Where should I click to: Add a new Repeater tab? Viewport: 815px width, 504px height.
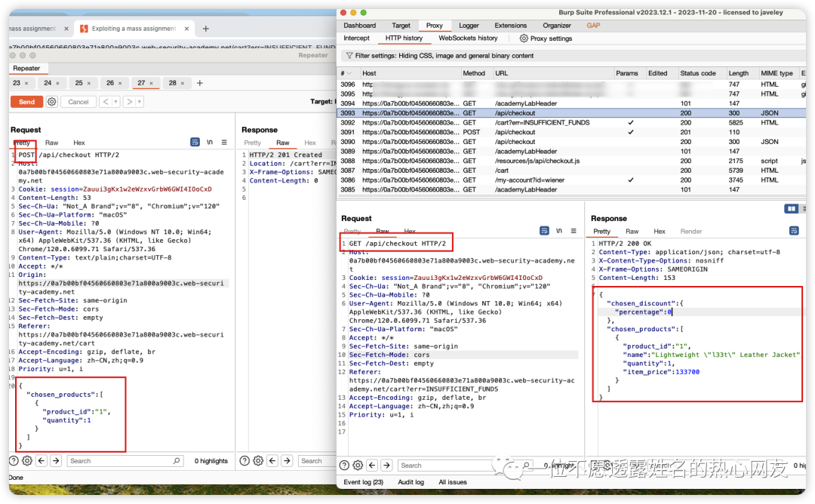click(x=199, y=82)
